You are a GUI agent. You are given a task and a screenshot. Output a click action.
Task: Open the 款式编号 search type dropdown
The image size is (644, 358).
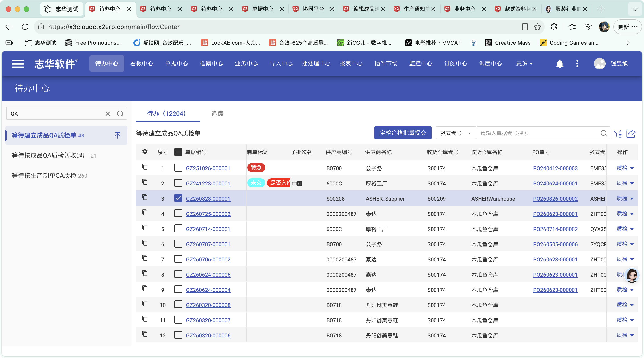tap(455, 133)
